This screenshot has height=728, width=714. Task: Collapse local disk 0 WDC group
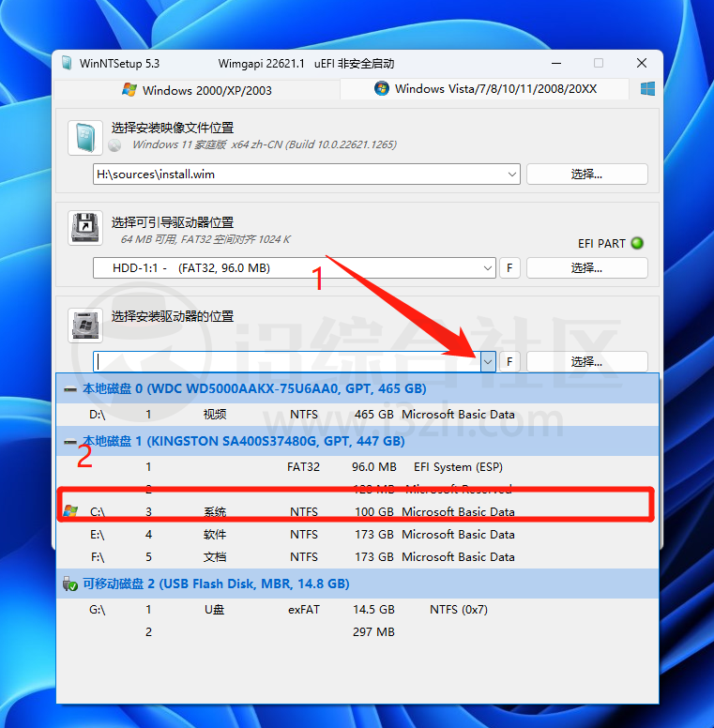point(70,389)
